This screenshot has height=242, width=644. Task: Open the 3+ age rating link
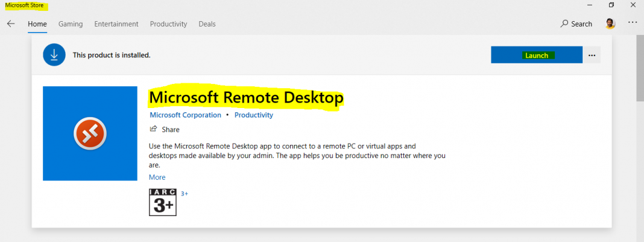pos(185,194)
